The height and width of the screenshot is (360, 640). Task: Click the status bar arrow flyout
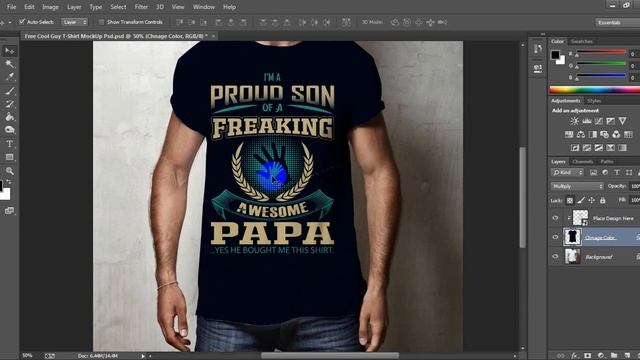click(143, 356)
